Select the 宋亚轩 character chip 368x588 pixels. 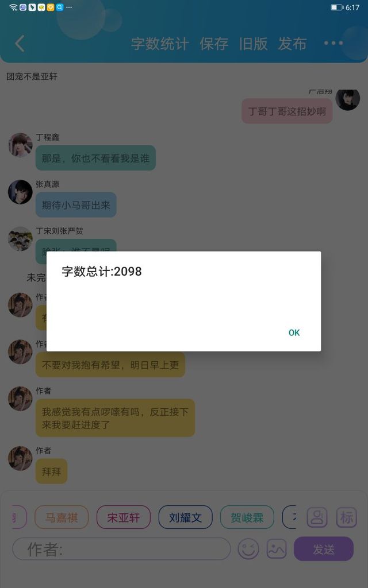point(124,517)
